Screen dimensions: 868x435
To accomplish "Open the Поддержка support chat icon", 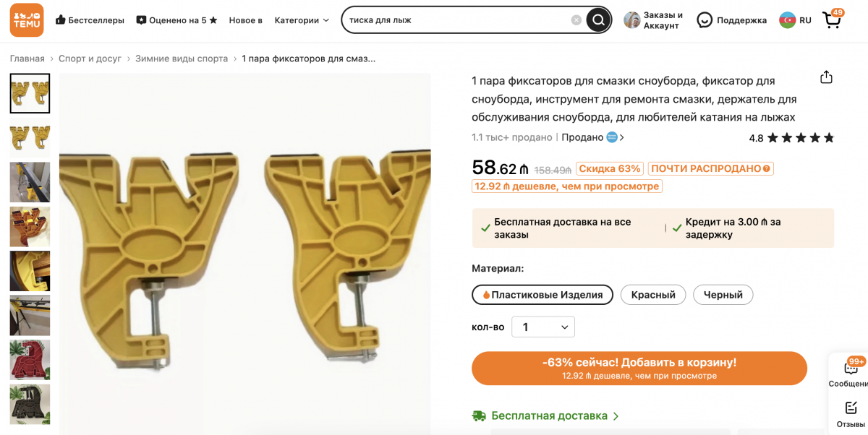I will 705,20.
